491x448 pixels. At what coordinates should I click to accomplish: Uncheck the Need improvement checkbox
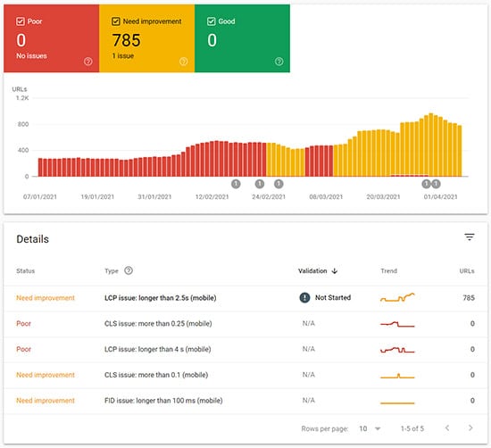click(x=115, y=21)
